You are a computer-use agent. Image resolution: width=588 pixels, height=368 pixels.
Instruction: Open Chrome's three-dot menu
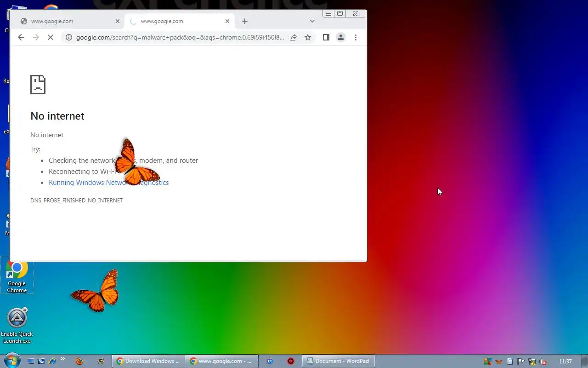point(356,38)
